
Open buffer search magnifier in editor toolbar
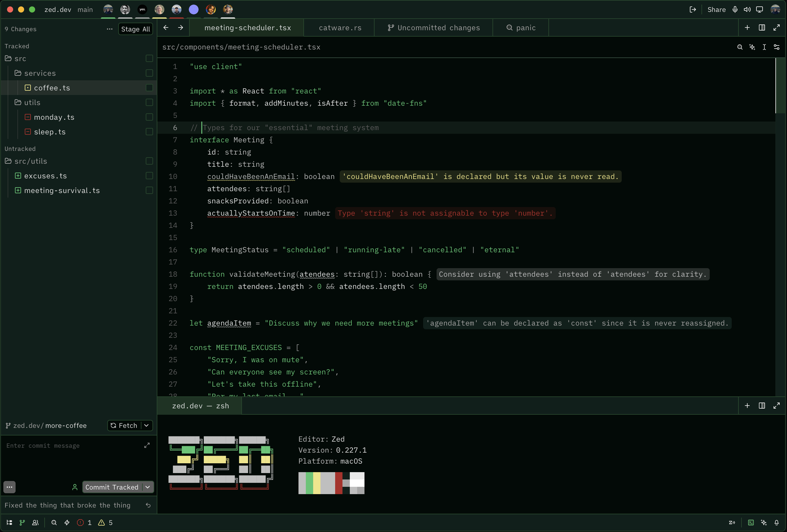740,47
